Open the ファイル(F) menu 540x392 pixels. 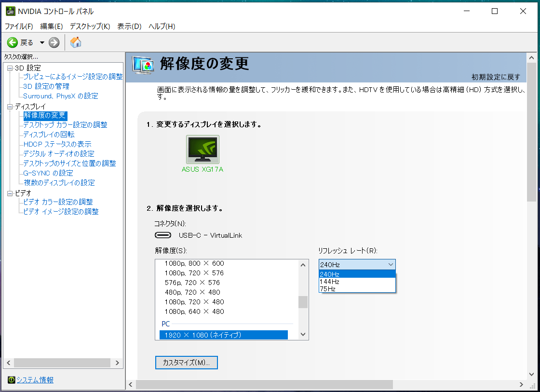[19, 26]
